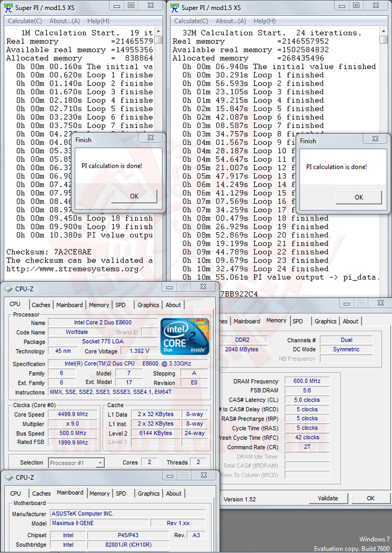Open Help menu in right Super PI window
Screen dimensions: 392x553
coord(265,21)
